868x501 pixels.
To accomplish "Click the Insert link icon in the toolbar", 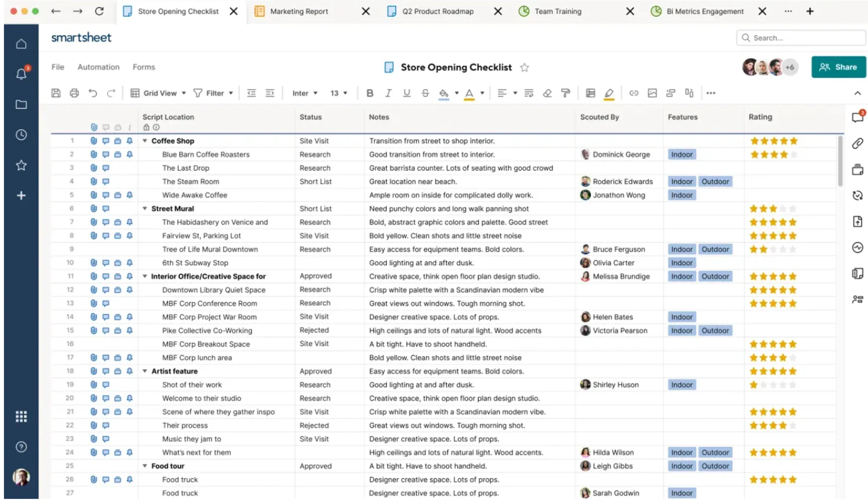I will click(634, 92).
